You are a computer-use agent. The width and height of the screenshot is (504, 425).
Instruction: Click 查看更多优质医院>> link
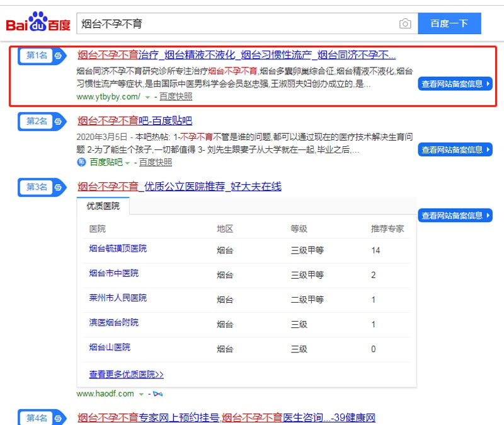pos(127,375)
